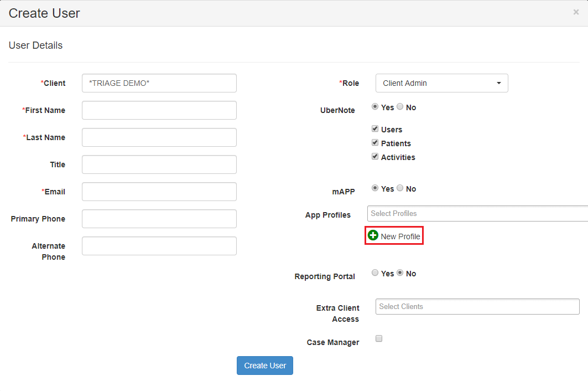
Task: Uncheck the Patients checkbox
Action: pos(375,142)
